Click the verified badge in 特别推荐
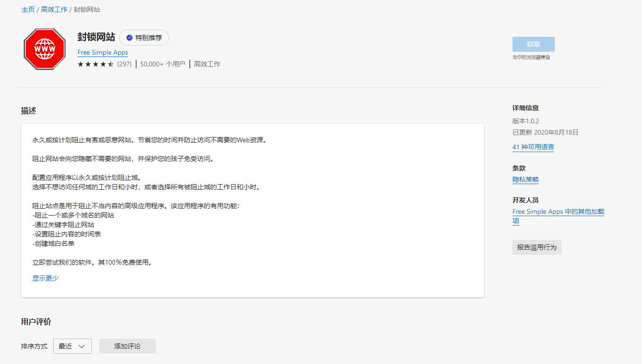Viewport: 642px width, 364px height. point(129,38)
